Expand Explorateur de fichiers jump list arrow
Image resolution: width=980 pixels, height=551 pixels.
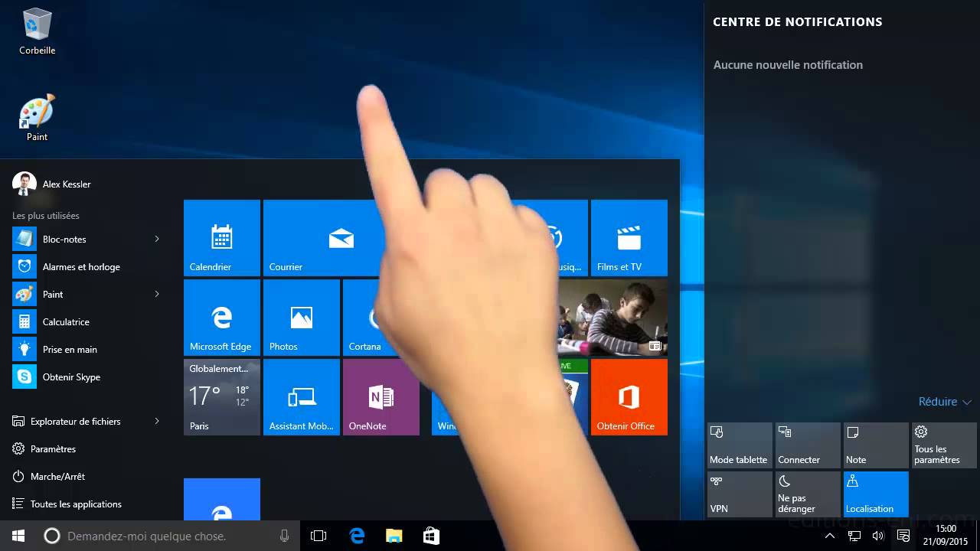pyautogui.click(x=157, y=421)
